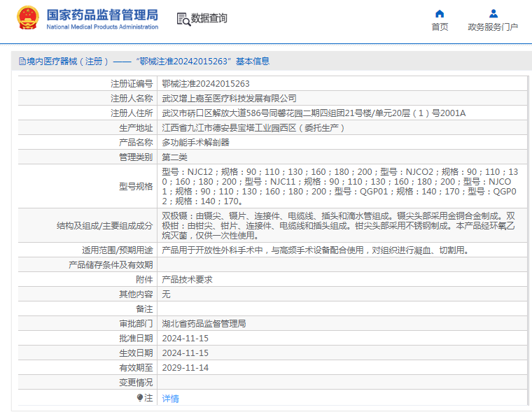Click the 无 value in 其他内容 row
Image resolution: width=532 pixels, height=412 pixels.
click(166, 294)
